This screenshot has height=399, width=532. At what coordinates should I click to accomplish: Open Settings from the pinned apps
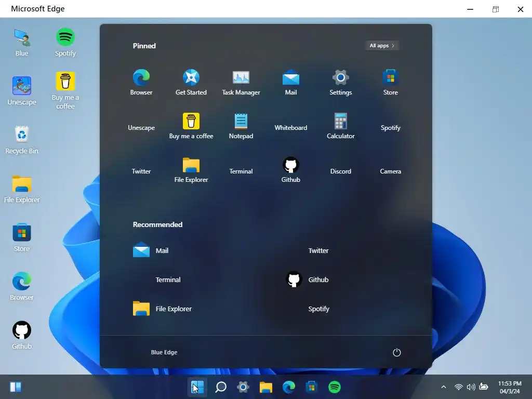[x=341, y=83]
